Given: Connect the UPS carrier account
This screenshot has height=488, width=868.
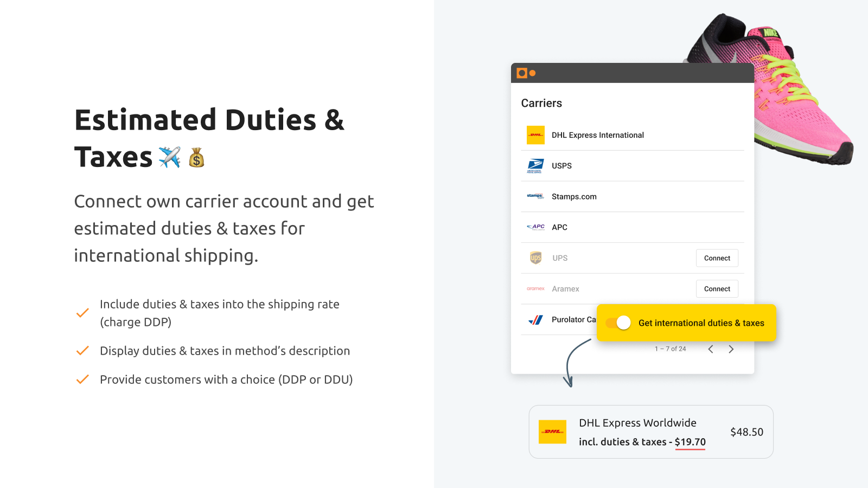Looking at the screenshot, I should (717, 258).
